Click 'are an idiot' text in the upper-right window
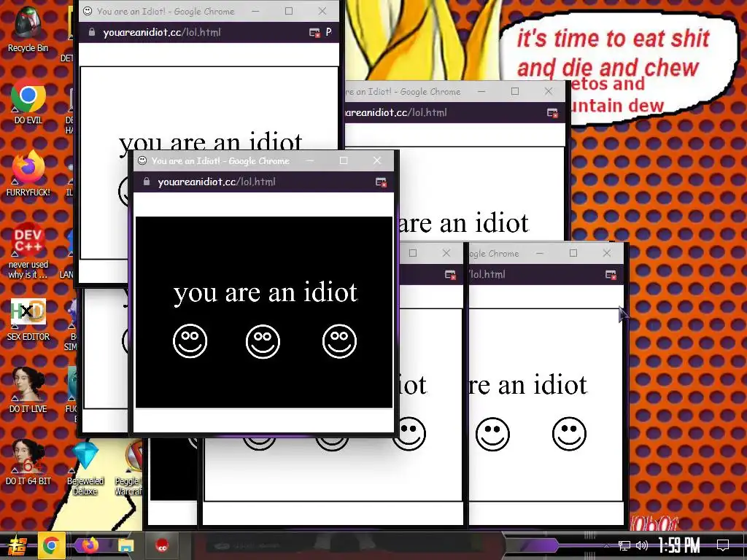This screenshot has width=747, height=560. 463,223
